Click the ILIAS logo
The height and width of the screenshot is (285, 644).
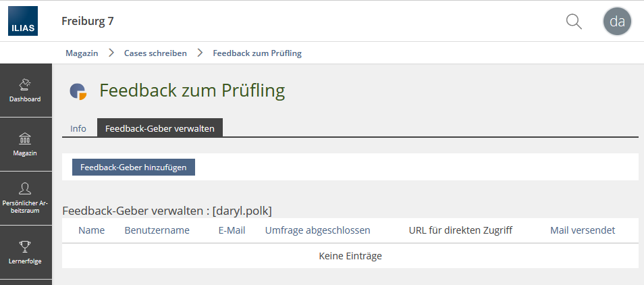click(23, 21)
